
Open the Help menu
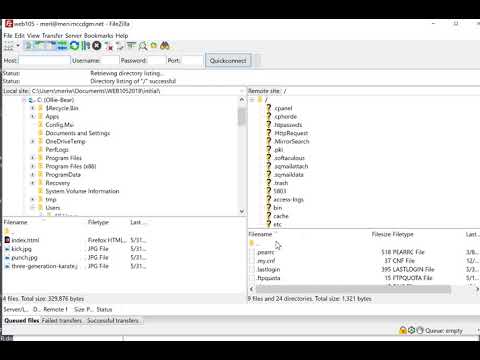pos(122,35)
